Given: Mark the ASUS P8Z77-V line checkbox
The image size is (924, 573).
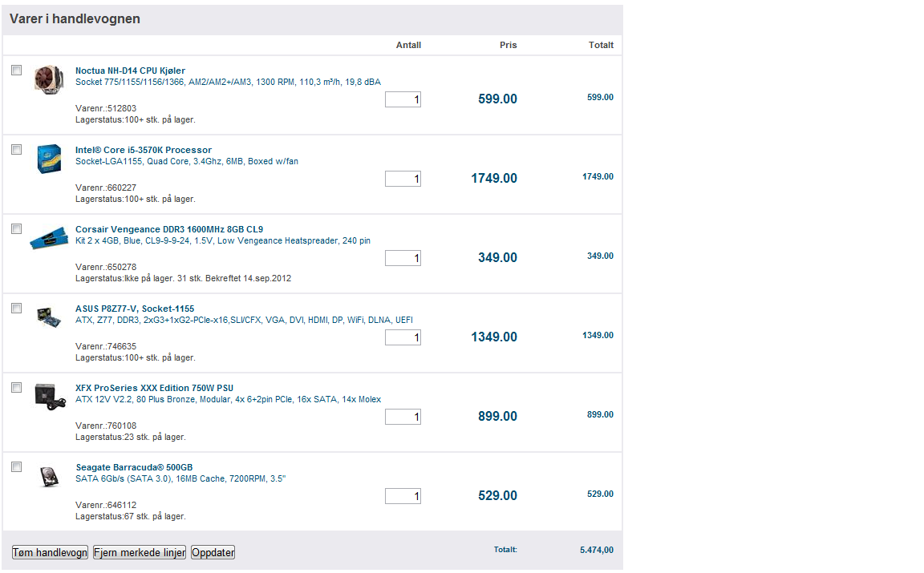Looking at the screenshot, I should tap(17, 309).
